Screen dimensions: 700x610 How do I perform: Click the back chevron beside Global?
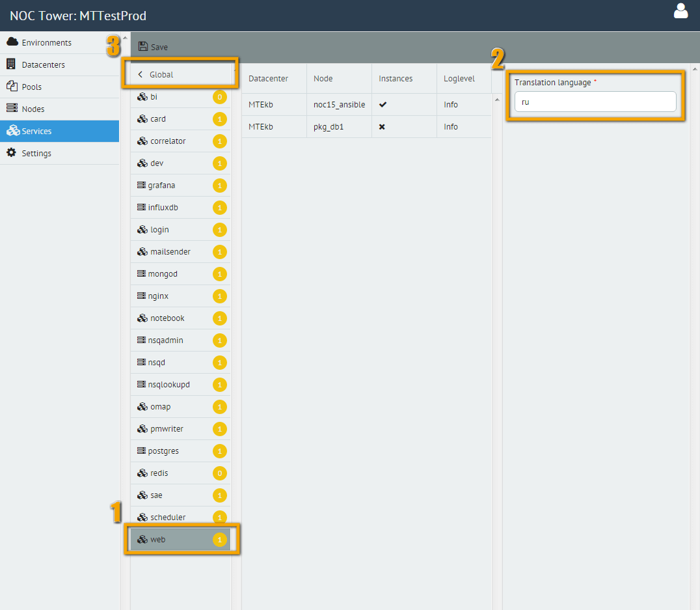(x=140, y=74)
